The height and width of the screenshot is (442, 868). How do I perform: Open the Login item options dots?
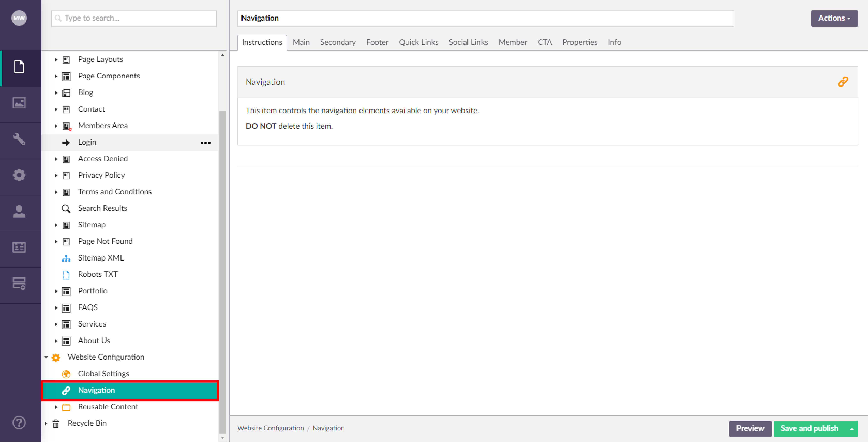206,143
